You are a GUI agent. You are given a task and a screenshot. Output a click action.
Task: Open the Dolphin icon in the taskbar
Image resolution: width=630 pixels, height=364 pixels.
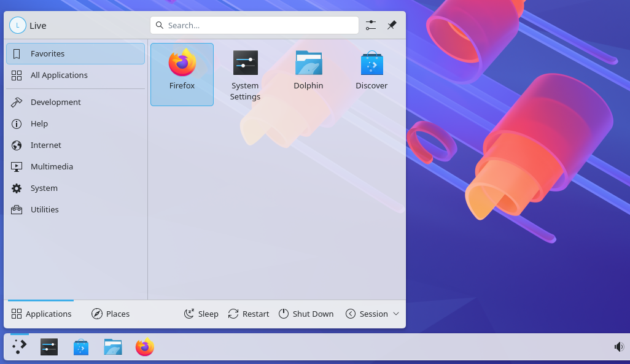(112, 346)
